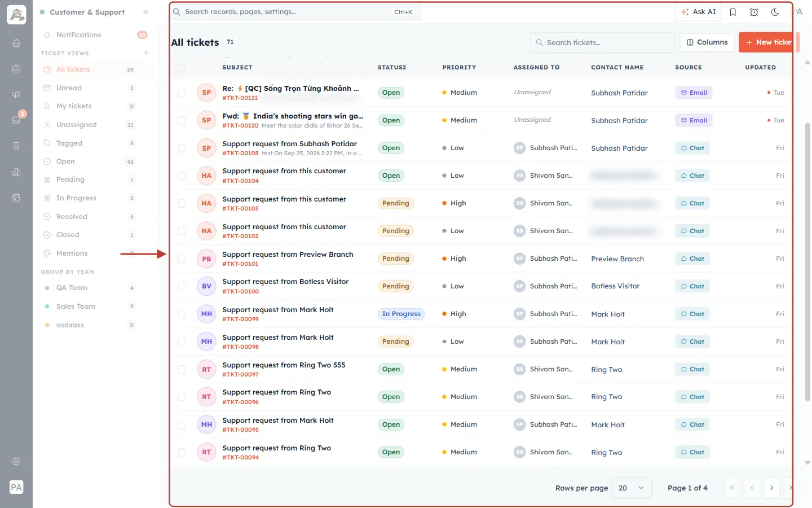The image size is (812, 508).
Task: Go to the next page of tickets
Action: pos(771,488)
